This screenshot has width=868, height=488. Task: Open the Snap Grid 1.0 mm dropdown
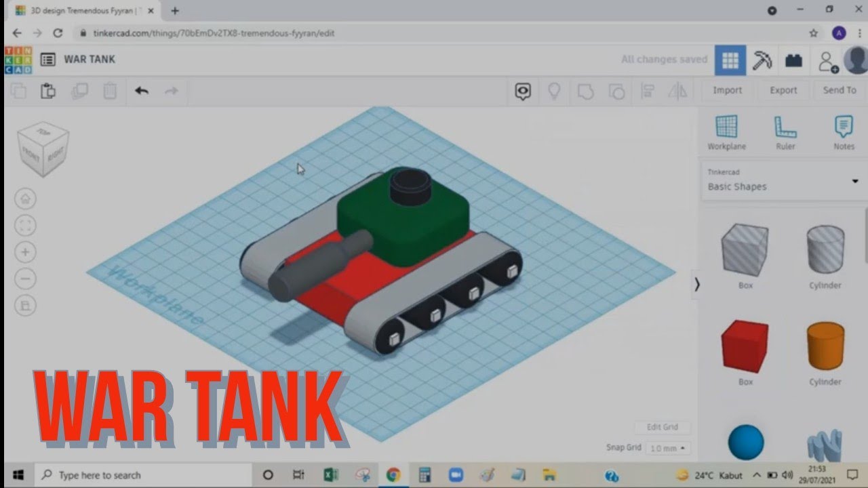point(668,448)
